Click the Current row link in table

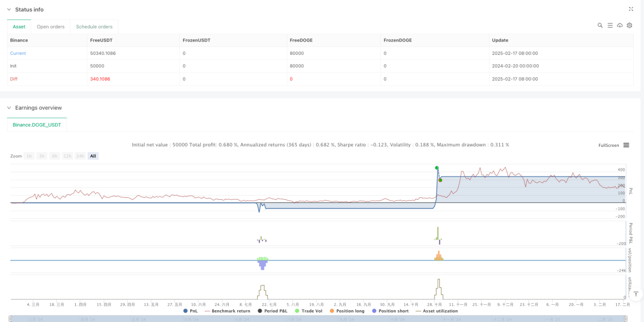pyautogui.click(x=18, y=53)
